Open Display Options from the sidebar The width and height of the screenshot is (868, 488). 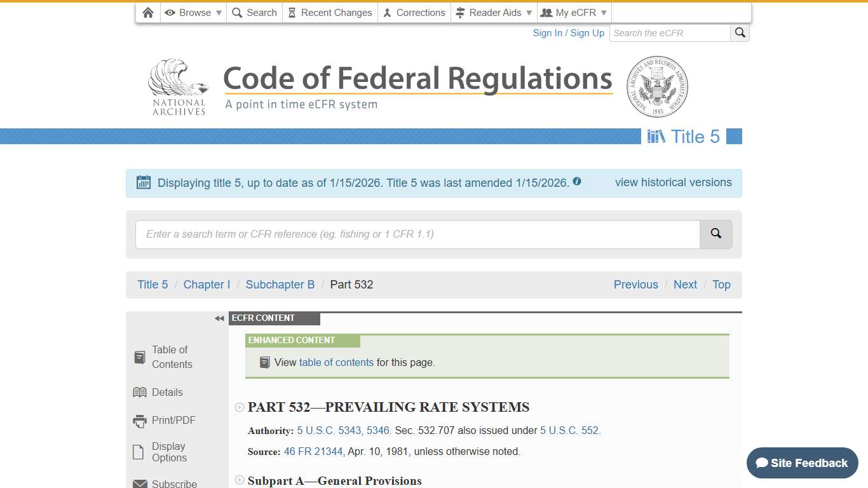point(139,451)
